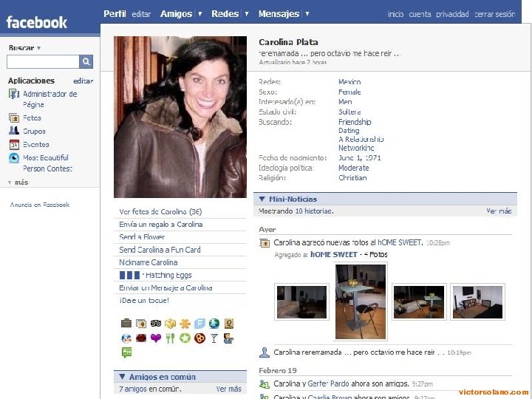Click Nickname Carolina link
The width and height of the screenshot is (532, 399).
(x=149, y=262)
